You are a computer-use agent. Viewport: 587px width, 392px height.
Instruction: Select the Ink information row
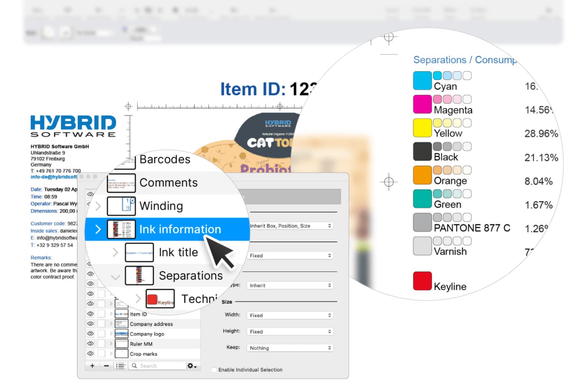(167, 229)
